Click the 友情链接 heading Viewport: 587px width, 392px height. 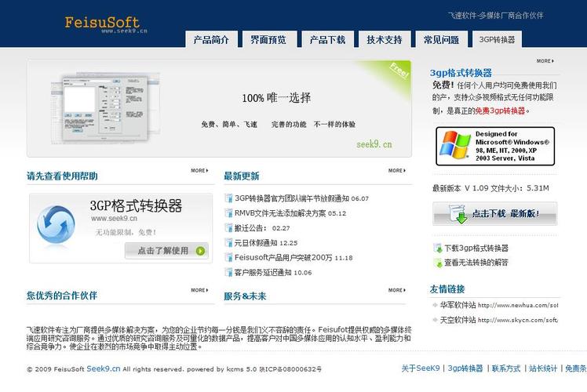tap(447, 289)
